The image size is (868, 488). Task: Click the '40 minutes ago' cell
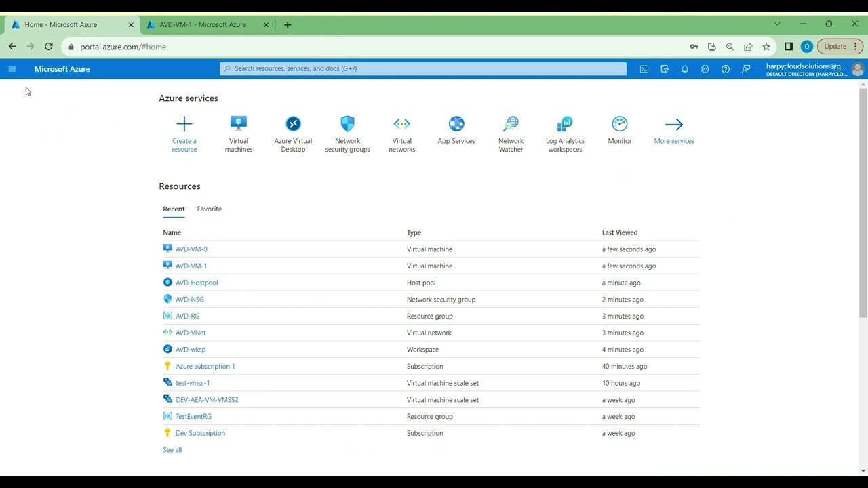[625, 367]
